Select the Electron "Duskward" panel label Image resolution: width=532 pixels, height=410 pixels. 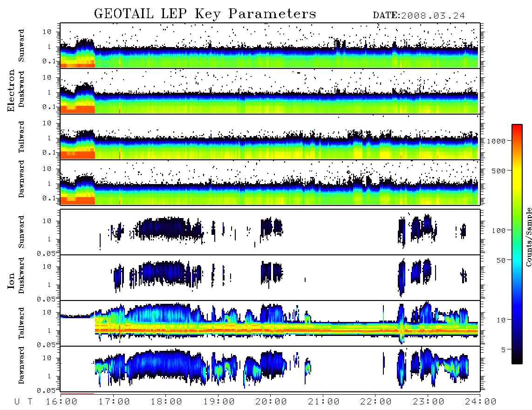click(21, 89)
